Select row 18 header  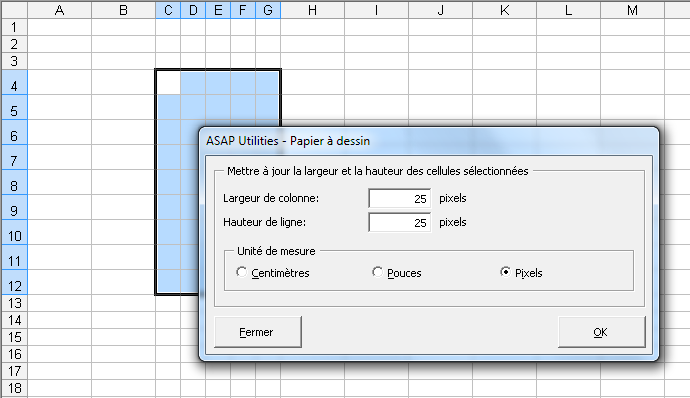pos(15,388)
